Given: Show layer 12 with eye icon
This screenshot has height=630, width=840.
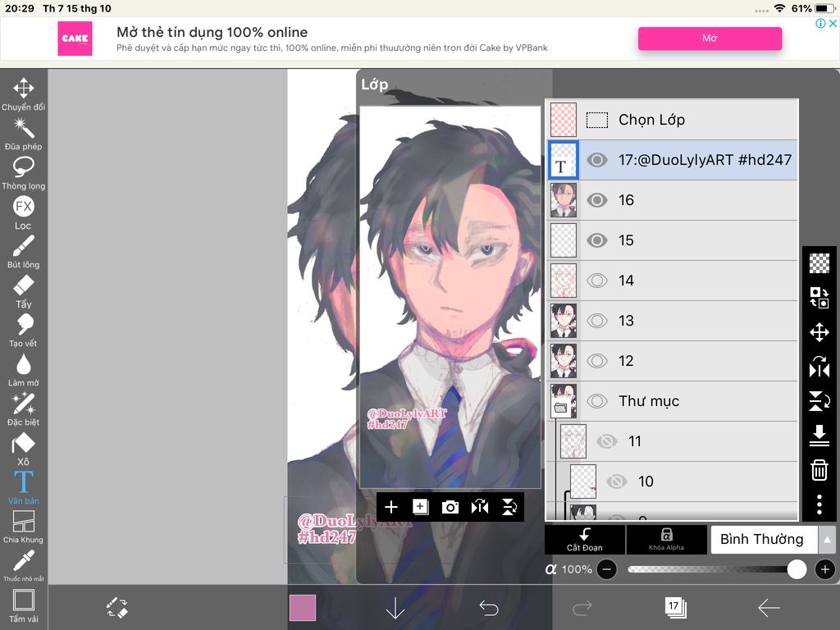Looking at the screenshot, I should pyautogui.click(x=597, y=361).
